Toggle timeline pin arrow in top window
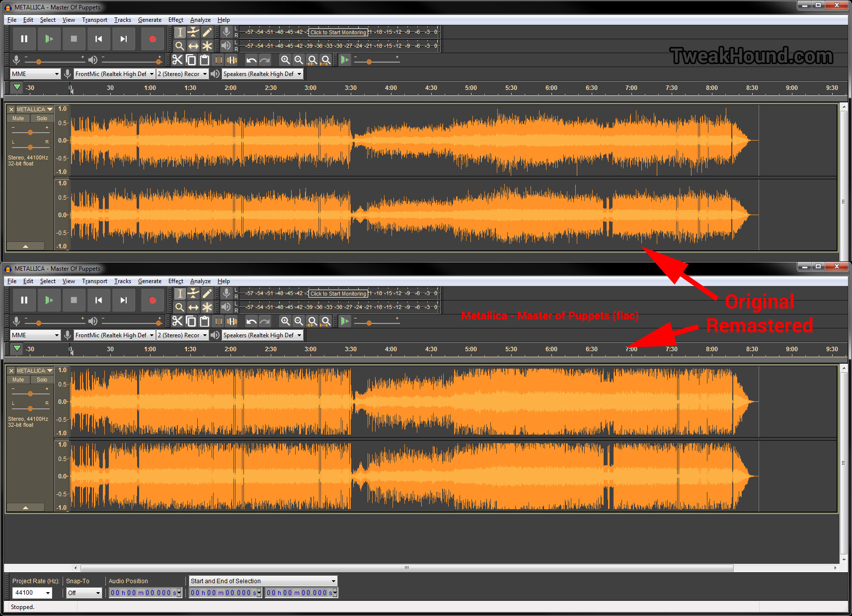Image resolution: width=852 pixels, height=616 pixels. coord(17,87)
